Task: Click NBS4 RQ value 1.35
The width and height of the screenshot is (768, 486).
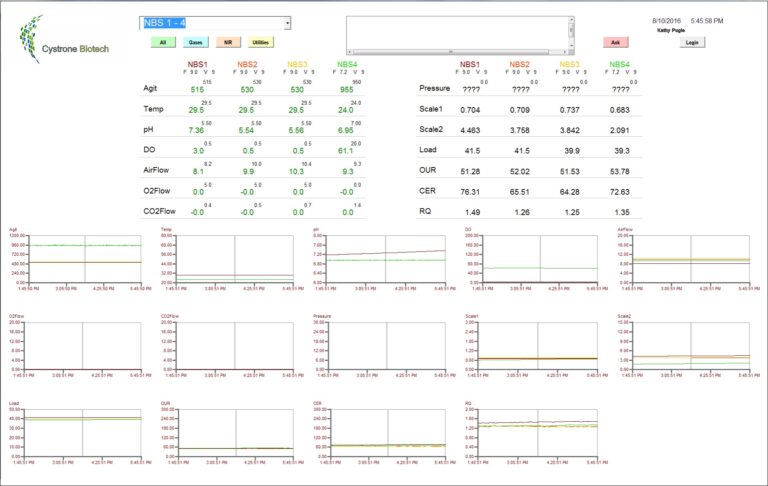Action: (x=622, y=213)
